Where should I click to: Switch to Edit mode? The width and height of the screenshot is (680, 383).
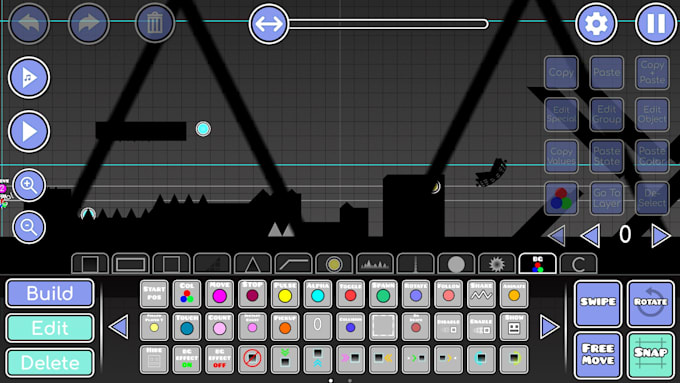pyautogui.click(x=50, y=328)
